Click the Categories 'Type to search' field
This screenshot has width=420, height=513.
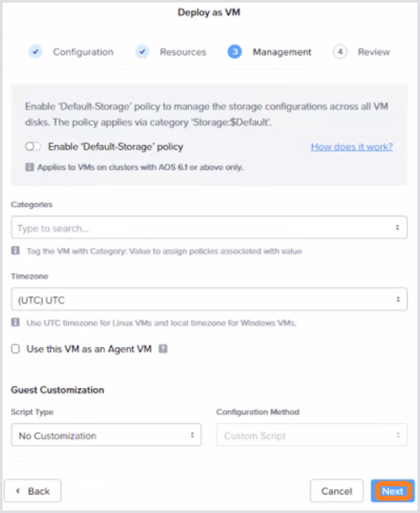[210, 227]
